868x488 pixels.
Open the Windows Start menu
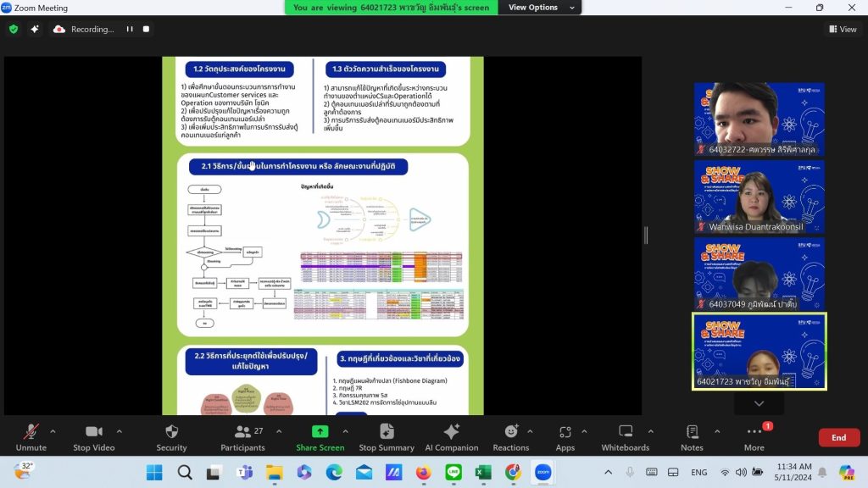[x=154, y=472]
